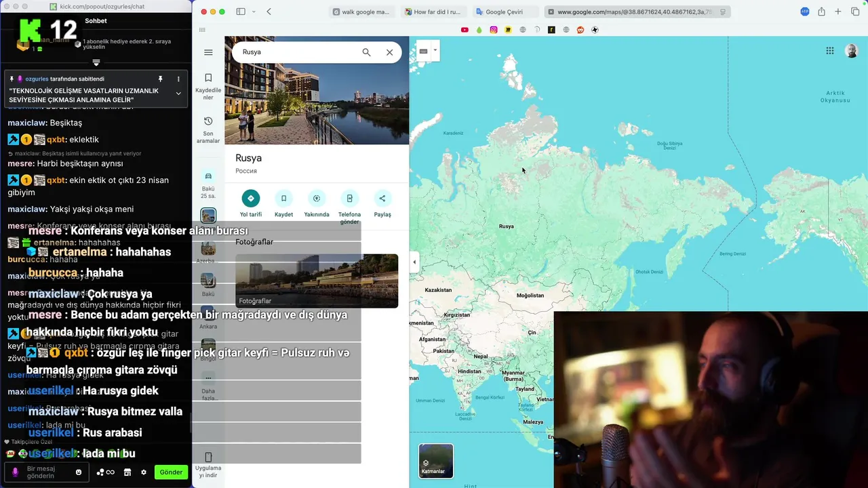Open the favorites grid icon
Image resolution: width=868 pixels, height=488 pixels.
pyautogui.click(x=202, y=30)
